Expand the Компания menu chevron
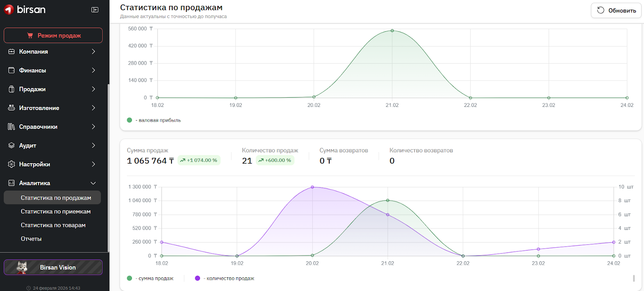This screenshot has height=291, width=644. coord(93,51)
